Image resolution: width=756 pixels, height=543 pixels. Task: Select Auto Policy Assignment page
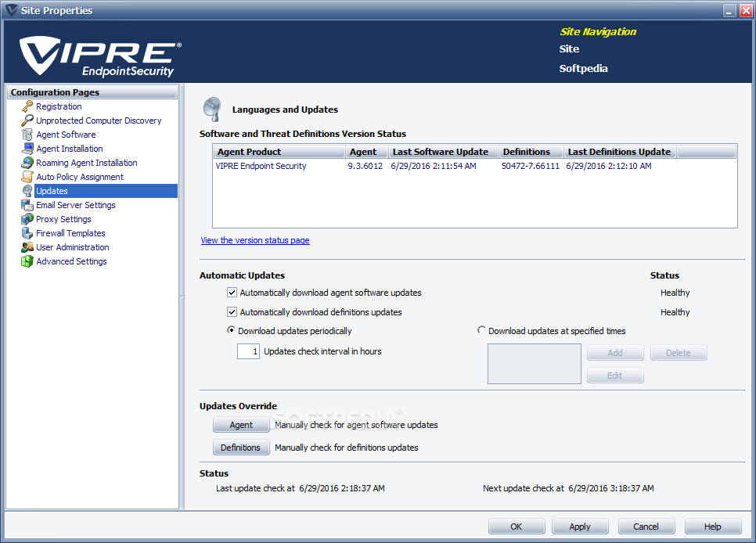click(x=80, y=177)
